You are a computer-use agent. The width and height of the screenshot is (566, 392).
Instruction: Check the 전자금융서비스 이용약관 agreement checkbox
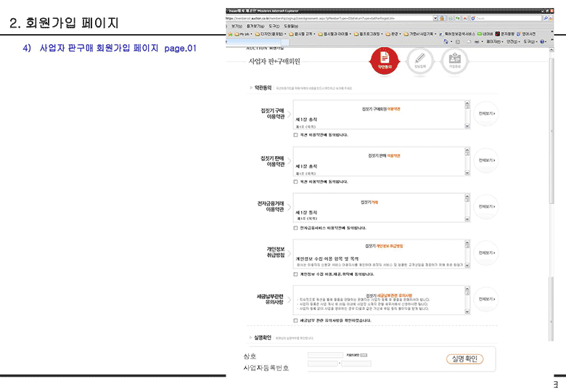(x=295, y=228)
